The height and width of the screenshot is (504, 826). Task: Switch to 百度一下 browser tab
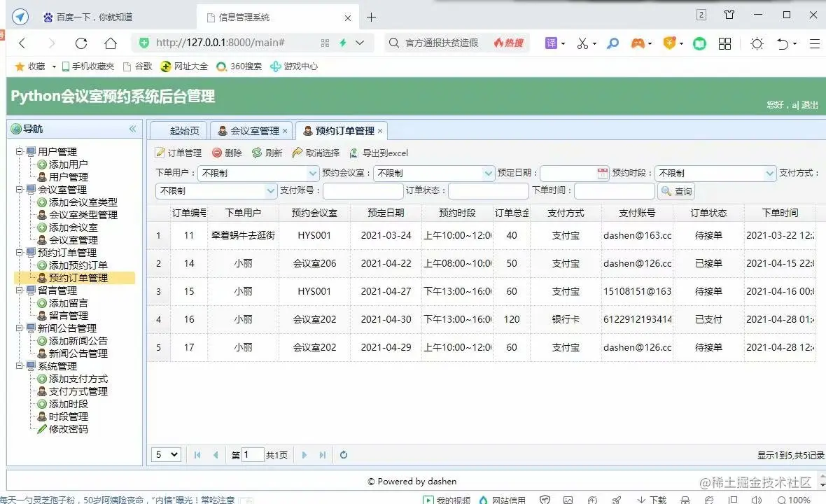click(x=94, y=17)
